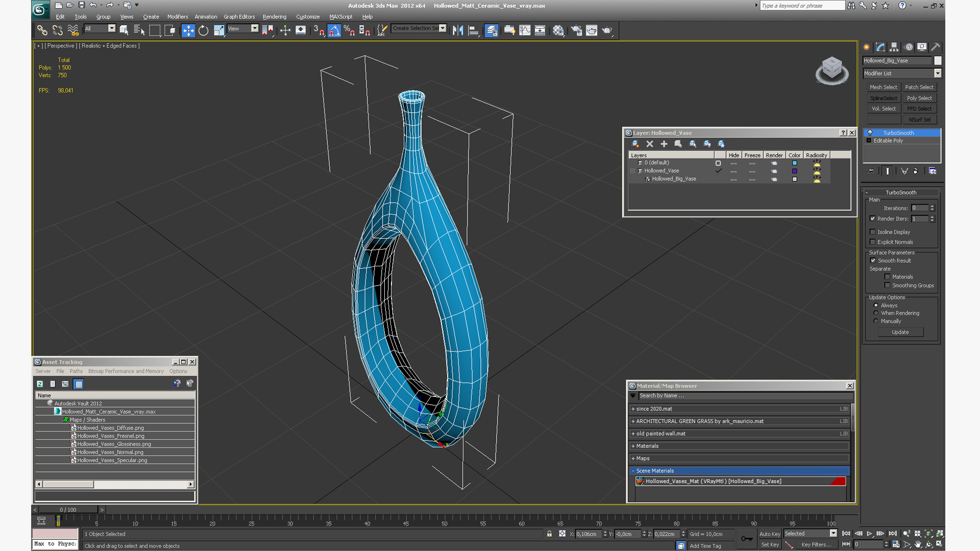Click the Auto Key button
Viewport: 980px width, 551px height.
(x=770, y=534)
